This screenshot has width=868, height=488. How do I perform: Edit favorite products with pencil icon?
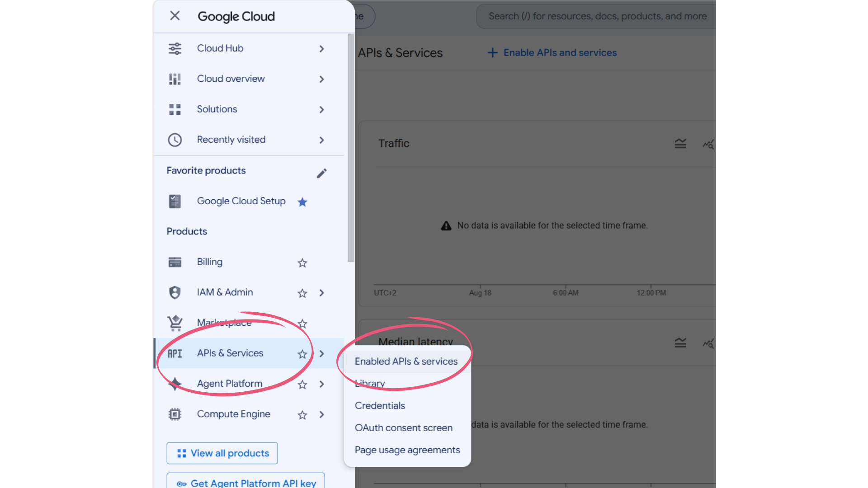click(x=321, y=173)
